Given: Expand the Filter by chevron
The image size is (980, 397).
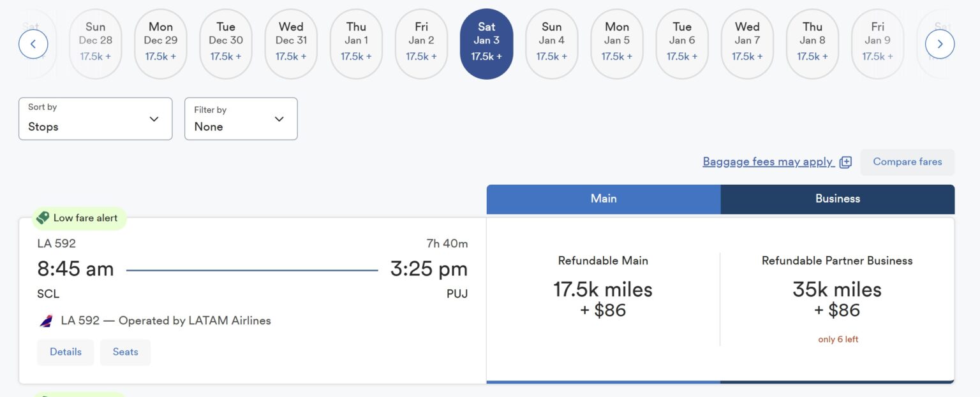Looking at the screenshot, I should 279,119.
